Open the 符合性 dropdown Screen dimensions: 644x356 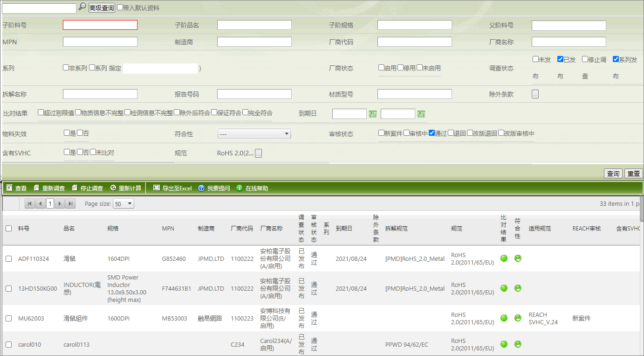point(254,134)
